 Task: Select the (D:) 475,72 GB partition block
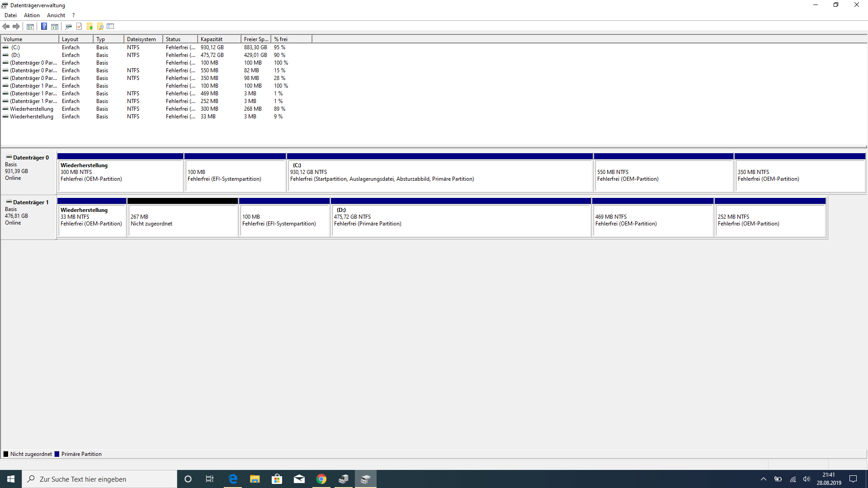click(460, 220)
